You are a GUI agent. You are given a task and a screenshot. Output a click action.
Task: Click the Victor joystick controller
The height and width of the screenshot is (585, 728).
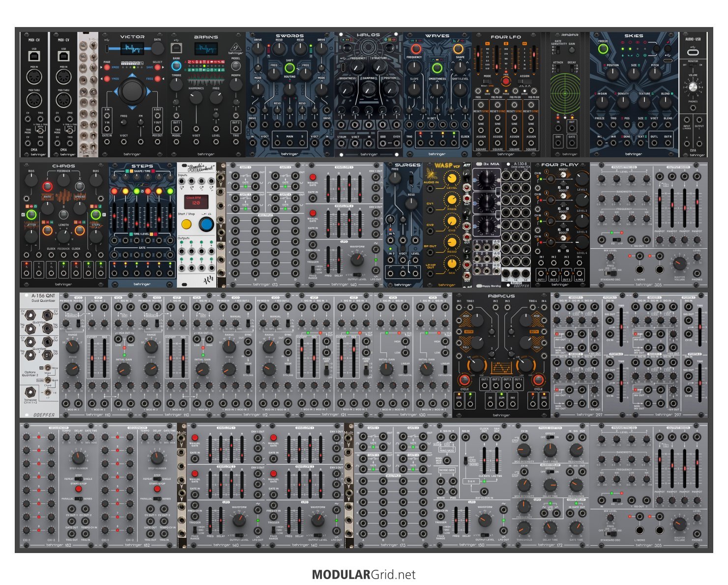[131, 90]
